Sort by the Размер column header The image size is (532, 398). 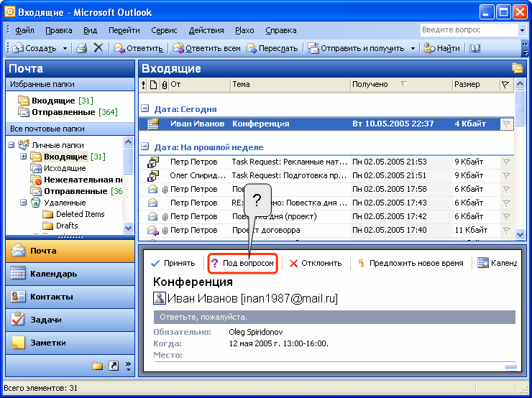point(476,85)
